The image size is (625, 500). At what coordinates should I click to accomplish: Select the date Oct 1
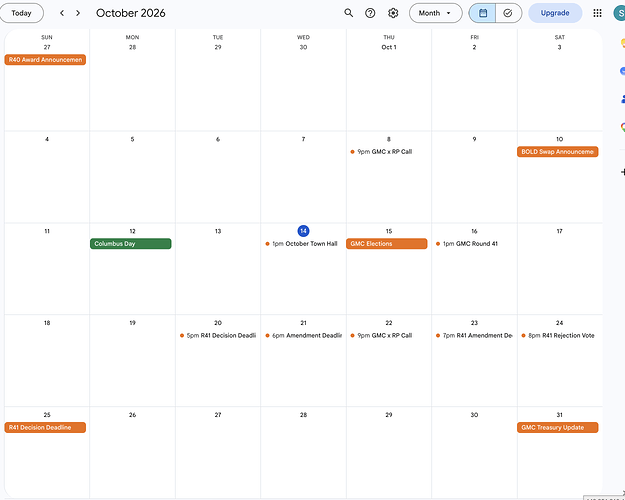click(389, 47)
